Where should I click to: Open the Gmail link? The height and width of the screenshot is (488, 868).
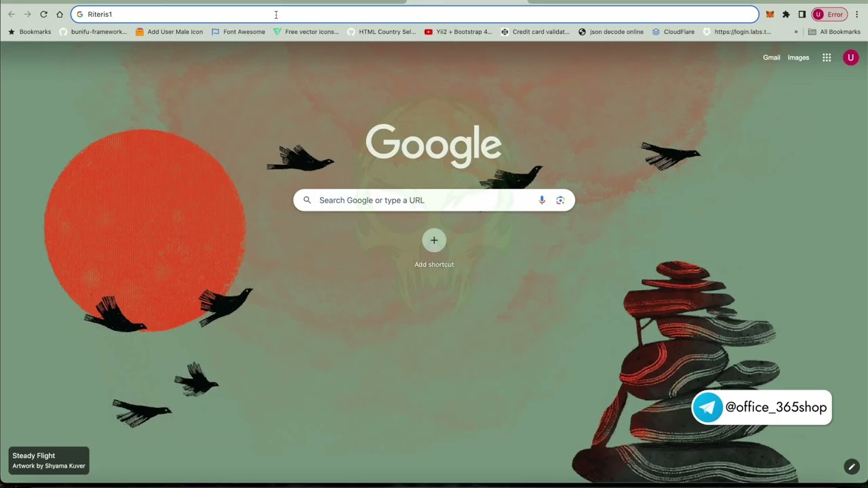coord(772,58)
